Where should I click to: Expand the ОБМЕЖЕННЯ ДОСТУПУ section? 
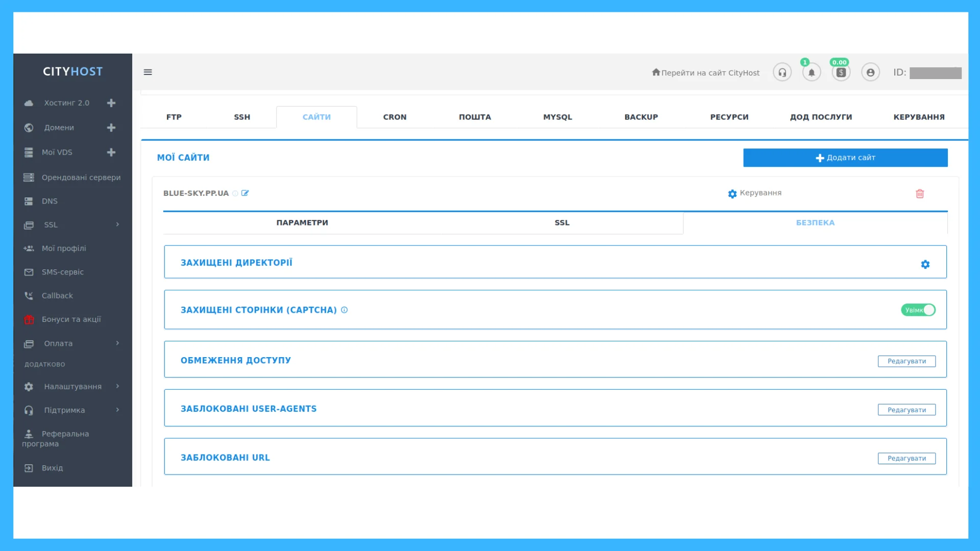(236, 360)
